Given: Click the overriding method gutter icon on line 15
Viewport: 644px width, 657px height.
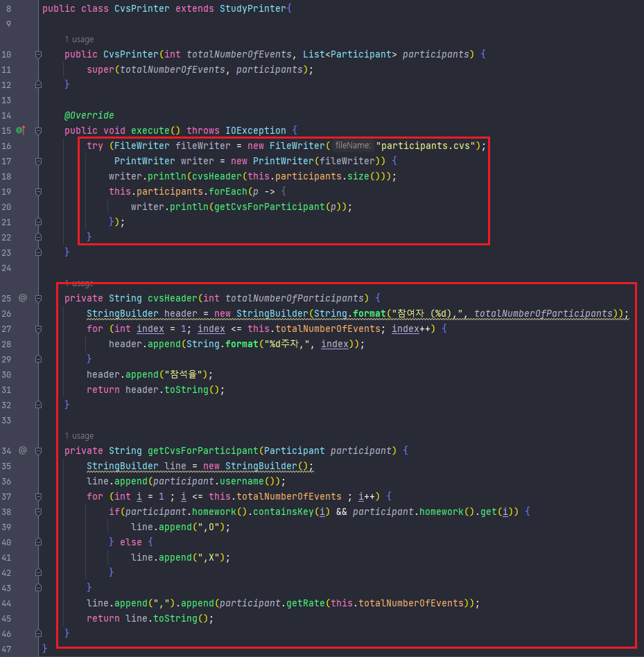Looking at the screenshot, I should [21, 131].
